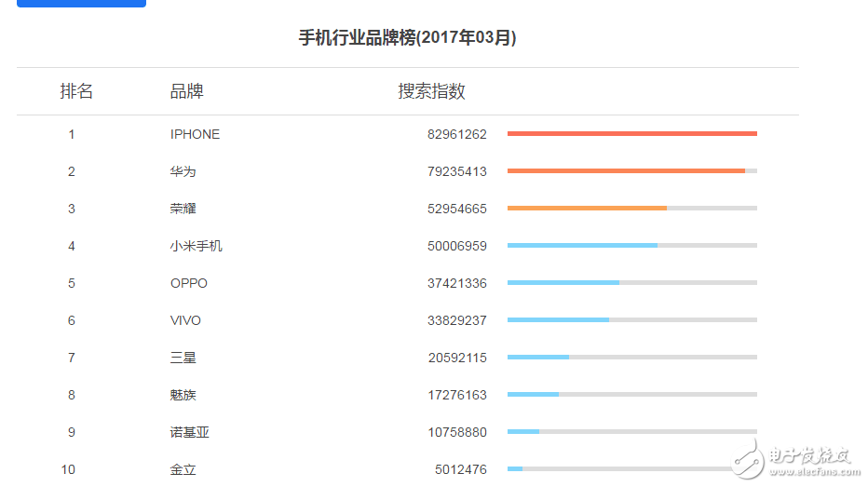This screenshot has height=487, width=868.
Task: Click the blue VIVO index bar
Action: [x=559, y=320]
